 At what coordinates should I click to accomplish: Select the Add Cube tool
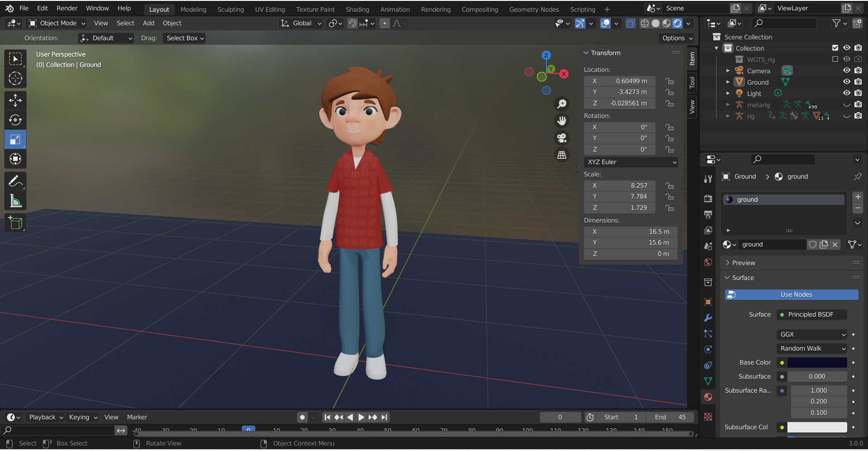point(15,223)
